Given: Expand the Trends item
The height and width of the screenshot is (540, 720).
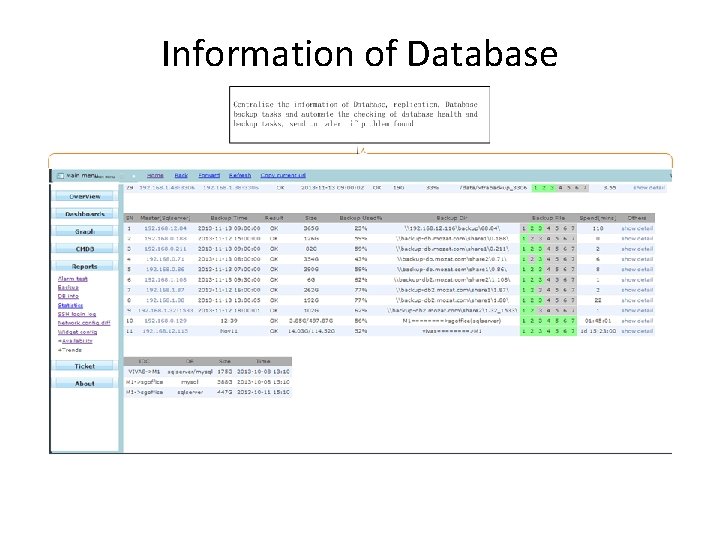Looking at the screenshot, I should pyautogui.click(x=70, y=350).
